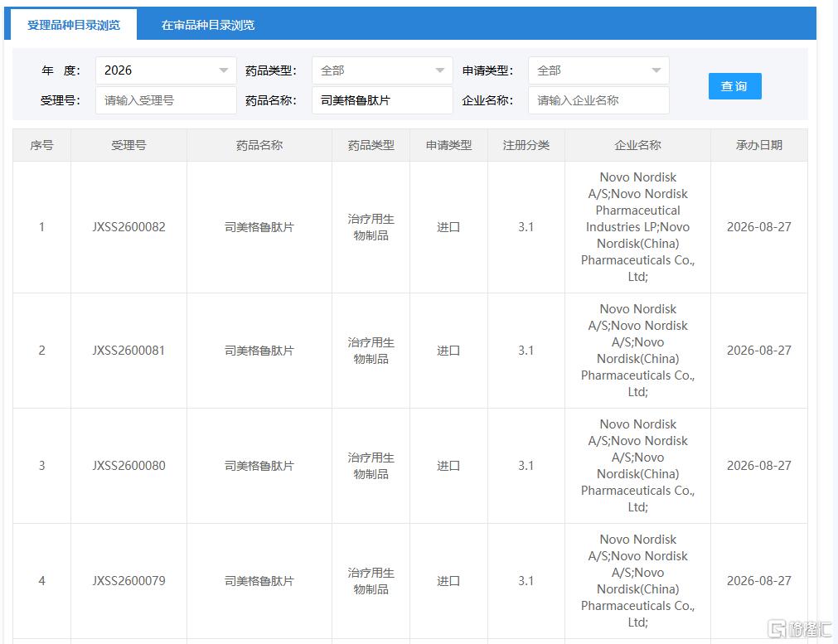This screenshot has height=644, width=838.
Task: Click date 2026-08-27 in row JXSS2600082
Action: pos(759,227)
